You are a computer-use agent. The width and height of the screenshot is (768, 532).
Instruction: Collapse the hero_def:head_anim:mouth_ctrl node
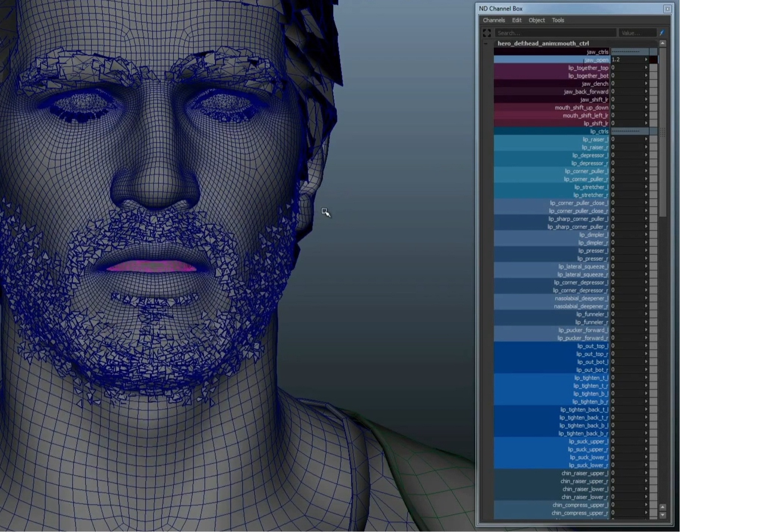click(x=486, y=44)
